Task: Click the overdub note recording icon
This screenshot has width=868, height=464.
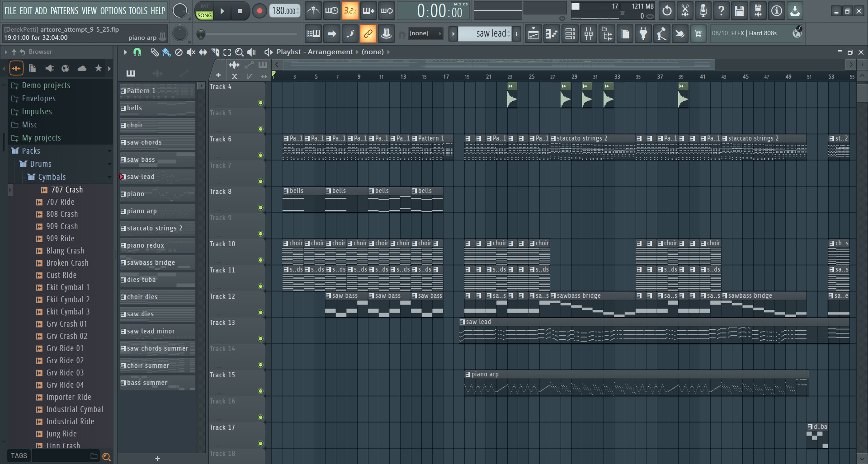Action: click(368, 11)
